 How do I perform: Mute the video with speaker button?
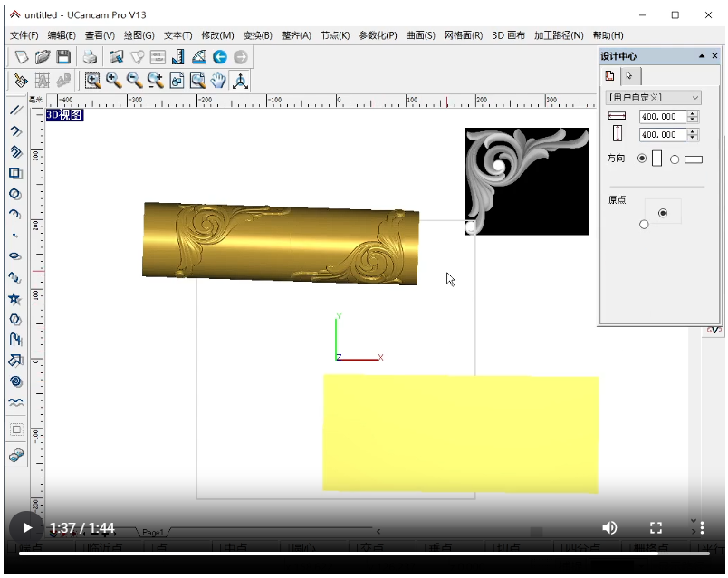tap(609, 527)
